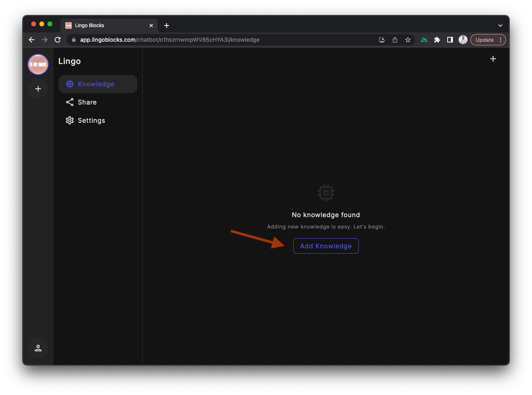Open the Share sidebar item
This screenshot has height=395, width=532.
click(87, 102)
